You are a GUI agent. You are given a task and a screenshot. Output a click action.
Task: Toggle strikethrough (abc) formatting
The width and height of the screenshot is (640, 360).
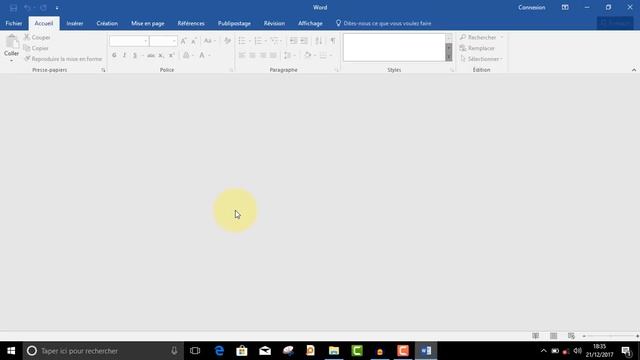click(x=151, y=55)
